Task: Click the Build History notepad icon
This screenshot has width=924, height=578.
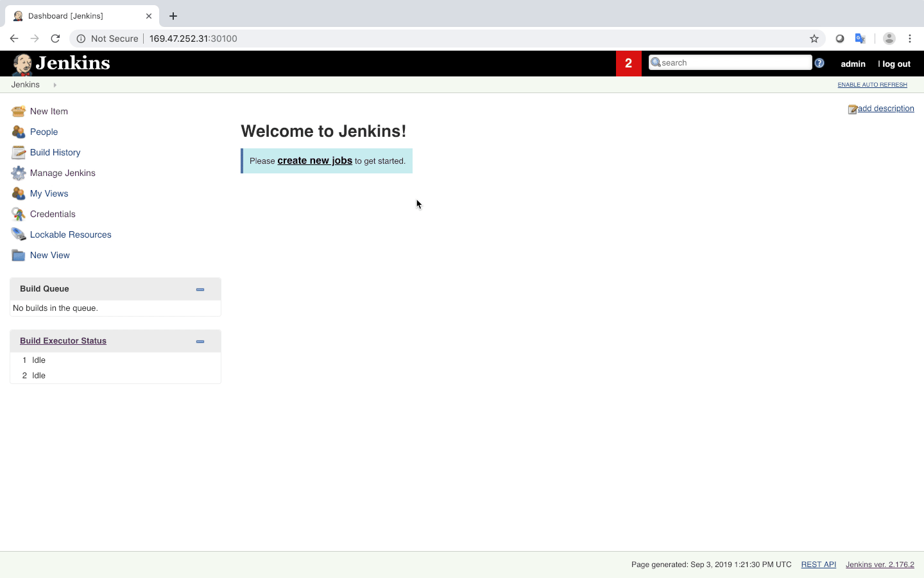Action: point(19,152)
